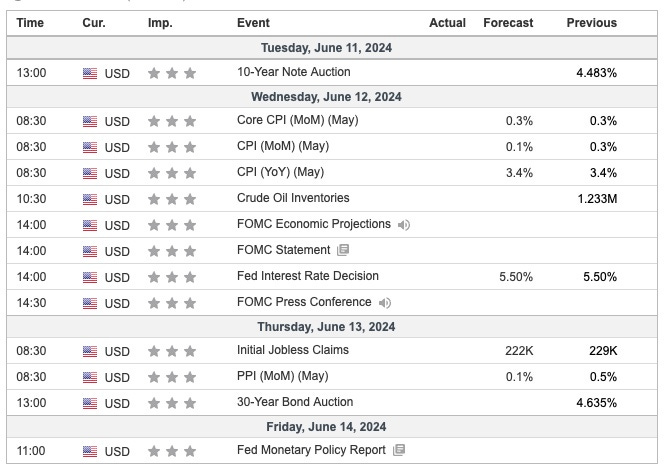The height and width of the screenshot is (474, 670).
Task: Open the CPI (YoY) (May) event link
Action: (280, 172)
